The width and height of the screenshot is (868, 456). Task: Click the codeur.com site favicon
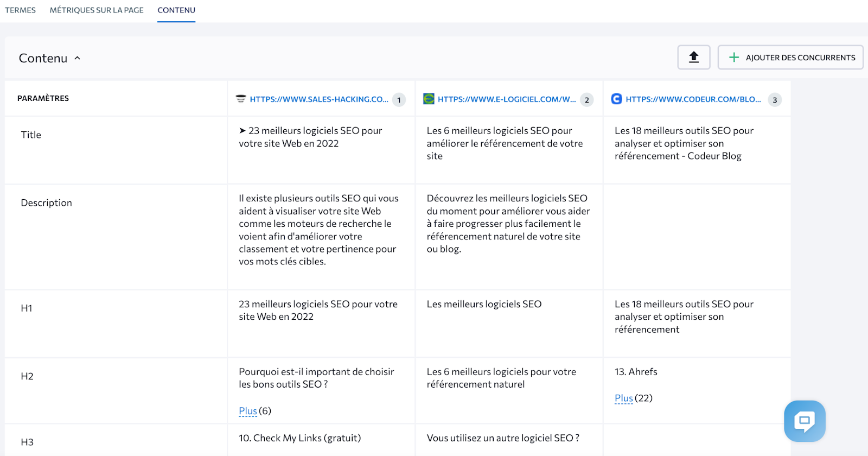[616, 99]
